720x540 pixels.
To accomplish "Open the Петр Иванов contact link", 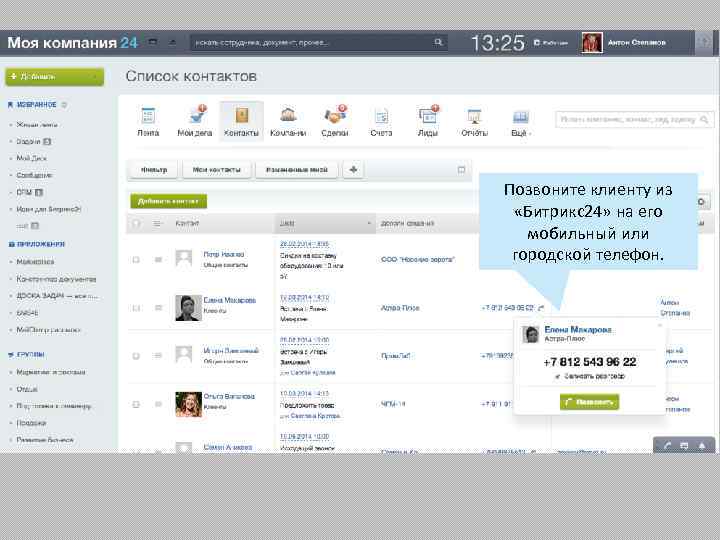I will pyautogui.click(x=224, y=254).
